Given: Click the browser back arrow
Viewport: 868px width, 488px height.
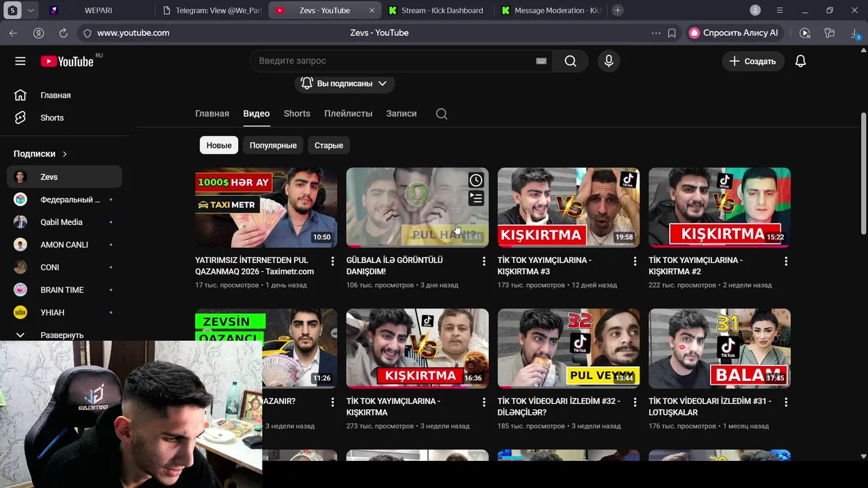Looking at the screenshot, I should [14, 33].
